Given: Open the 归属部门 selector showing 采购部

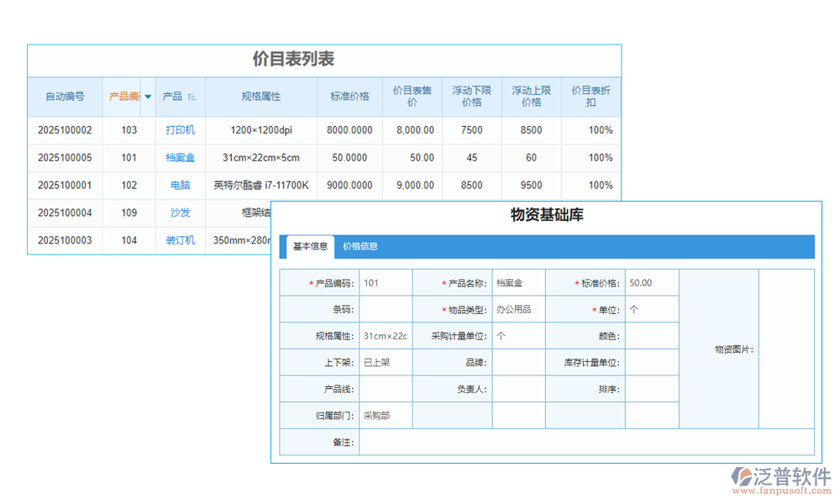Looking at the screenshot, I should 386,415.
